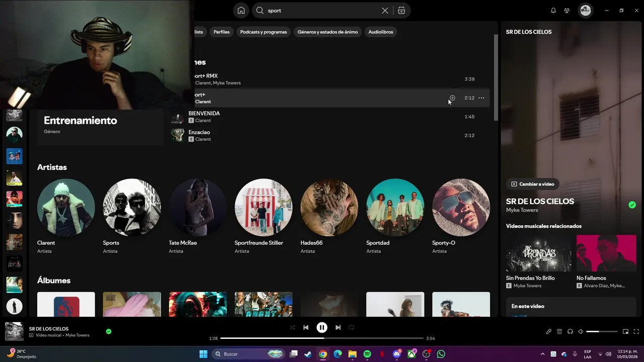This screenshot has width=644, height=362.
Task: Toggle green saved check in bottom bar
Action: tap(109, 331)
